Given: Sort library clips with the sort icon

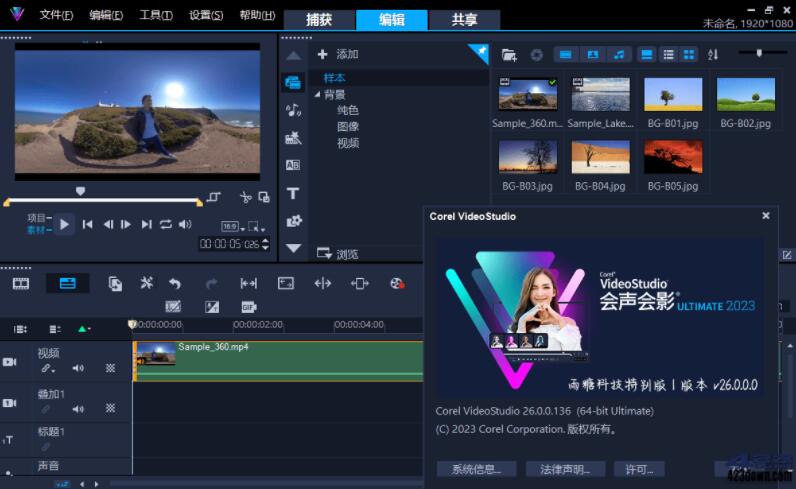Looking at the screenshot, I should coord(713,54).
